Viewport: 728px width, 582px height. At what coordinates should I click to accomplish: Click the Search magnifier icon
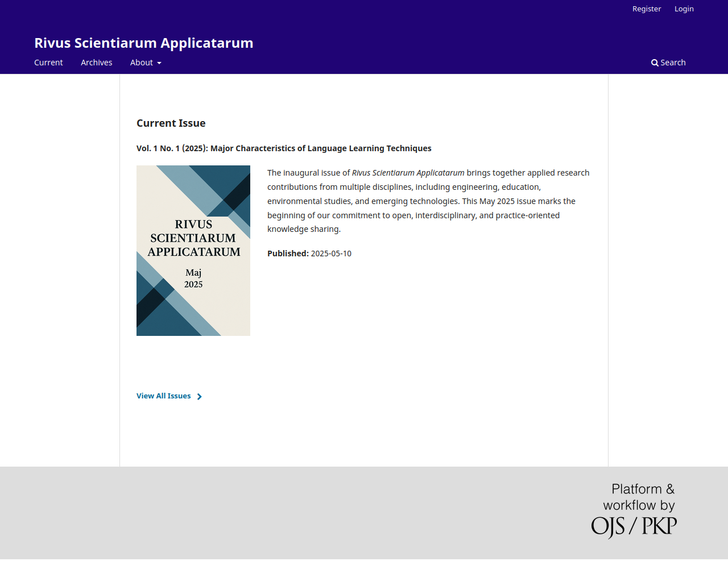[655, 63]
